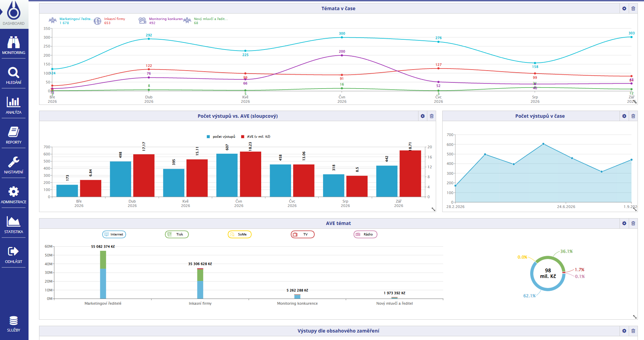The width and height of the screenshot is (644, 340).
Task: Toggle SoMe media filter pill
Action: [239, 234]
